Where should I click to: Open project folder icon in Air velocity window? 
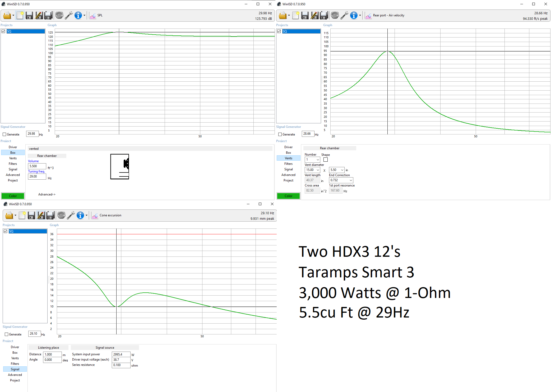coord(283,15)
